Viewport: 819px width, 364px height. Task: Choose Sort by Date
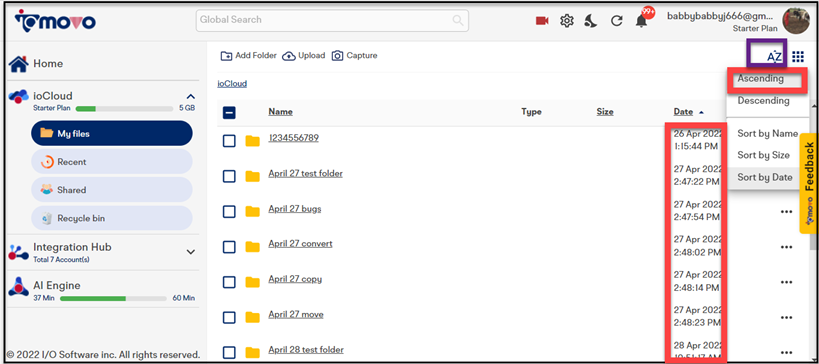(764, 178)
